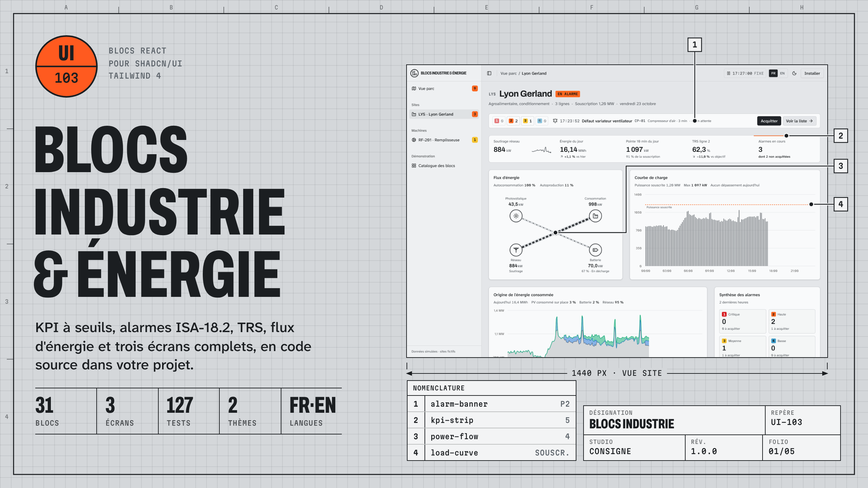The width and height of the screenshot is (868, 488).
Task: Click the pause icon beside 17:27:00 FIXE
Action: coord(729,73)
